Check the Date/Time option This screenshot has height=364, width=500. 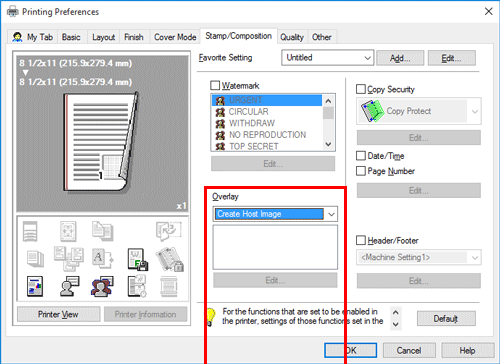[x=361, y=156]
